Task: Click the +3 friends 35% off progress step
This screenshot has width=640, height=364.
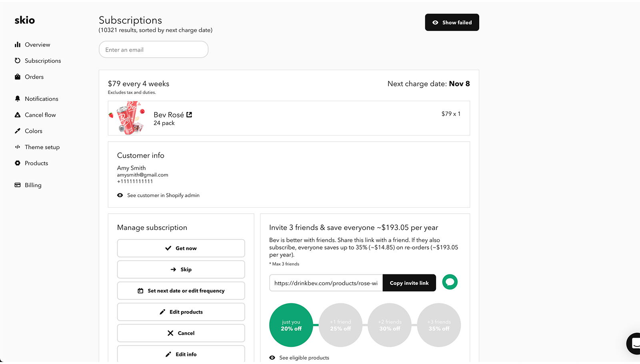Action: [x=438, y=325]
